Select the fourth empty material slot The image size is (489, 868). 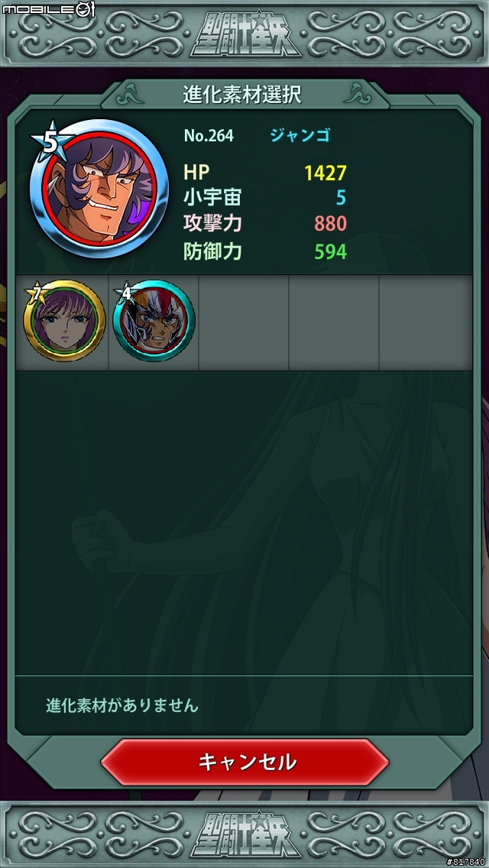334,322
